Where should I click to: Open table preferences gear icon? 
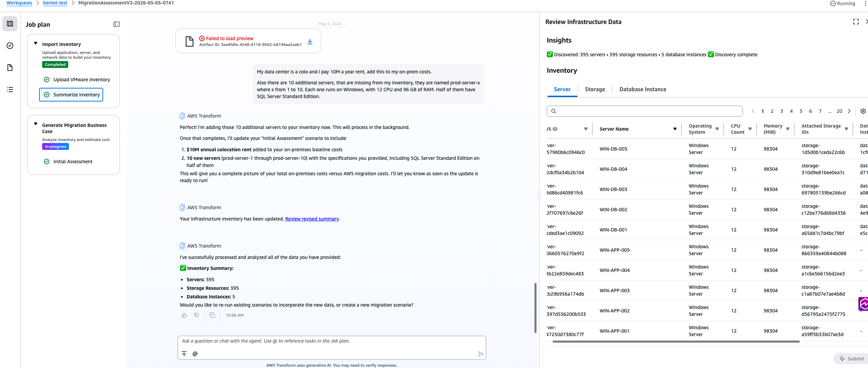click(x=863, y=111)
